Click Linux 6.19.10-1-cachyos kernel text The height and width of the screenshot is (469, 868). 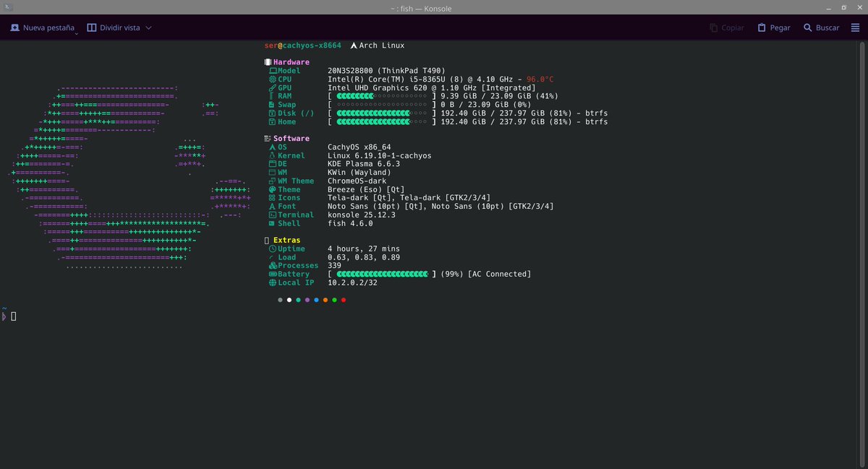click(381, 155)
